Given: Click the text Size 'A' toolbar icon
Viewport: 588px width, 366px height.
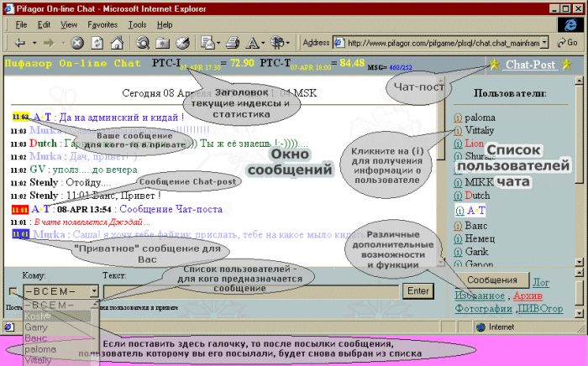Looking at the screenshot, I should point(252,44).
